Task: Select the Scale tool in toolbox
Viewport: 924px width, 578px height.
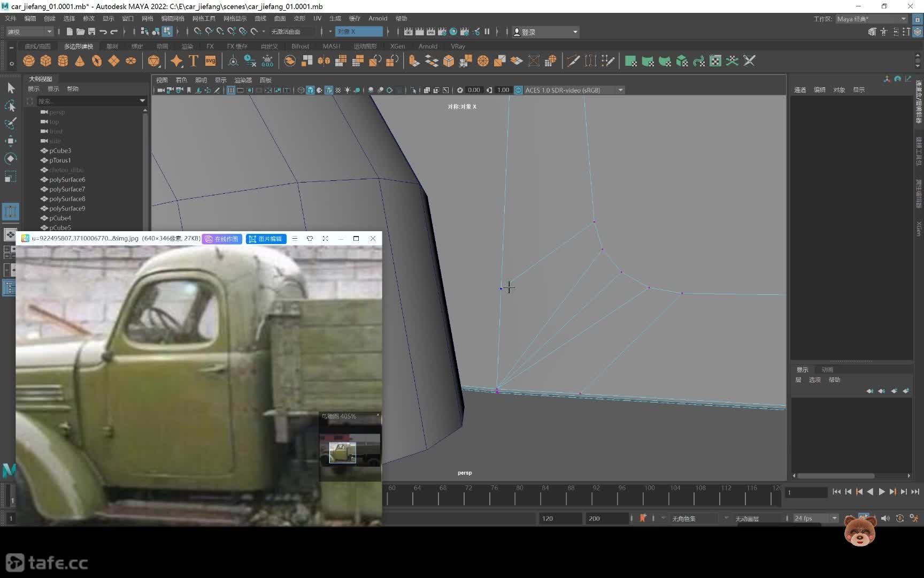Action: coord(11,177)
